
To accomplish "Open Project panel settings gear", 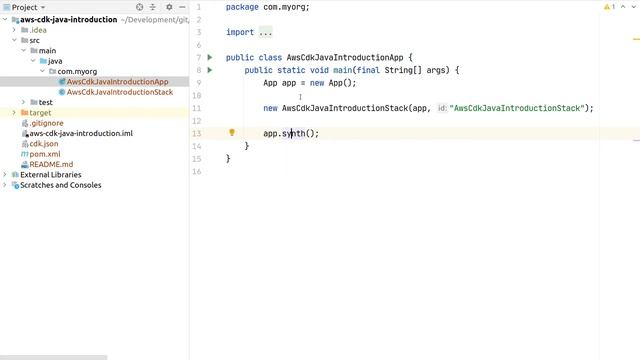I will pos(169,7).
